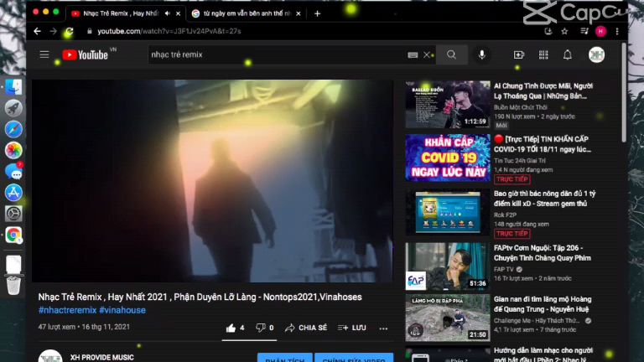Switch to the Google search tab
Screen dimensions: 644x362
point(247,13)
